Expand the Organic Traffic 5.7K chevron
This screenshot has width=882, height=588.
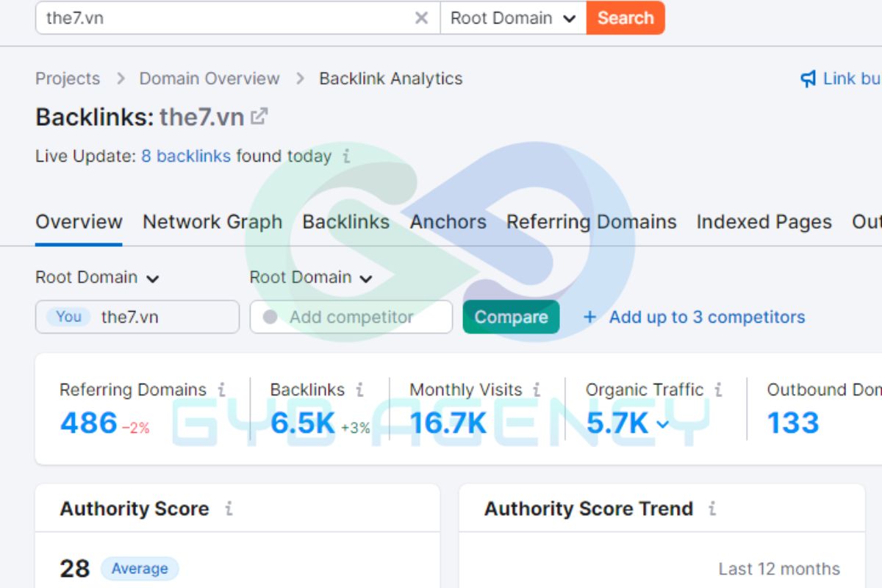pyautogui.click(x=663, y=424)
